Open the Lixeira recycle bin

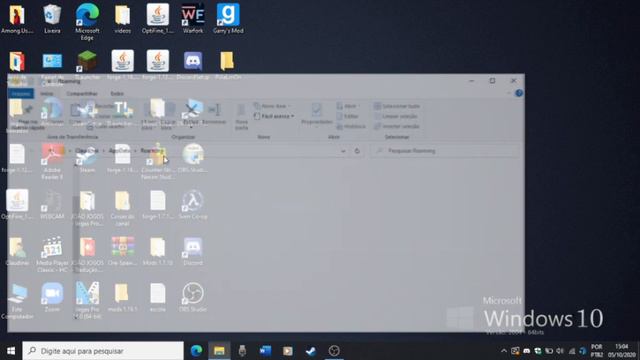[x=52, y=19]
